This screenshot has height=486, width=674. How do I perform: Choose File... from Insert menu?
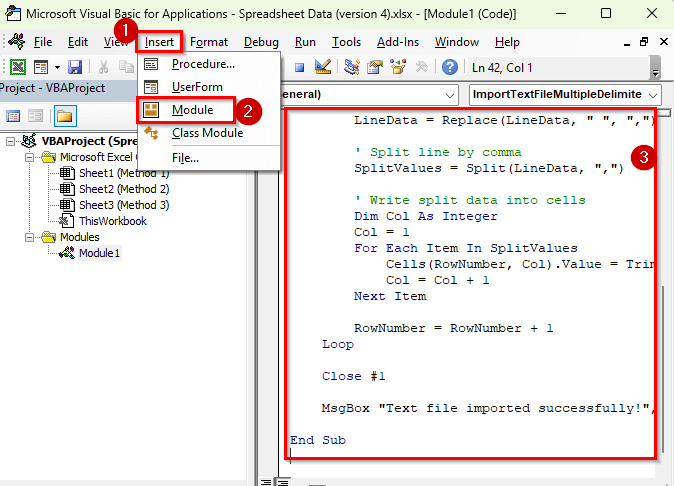click(x=209, y=158)
